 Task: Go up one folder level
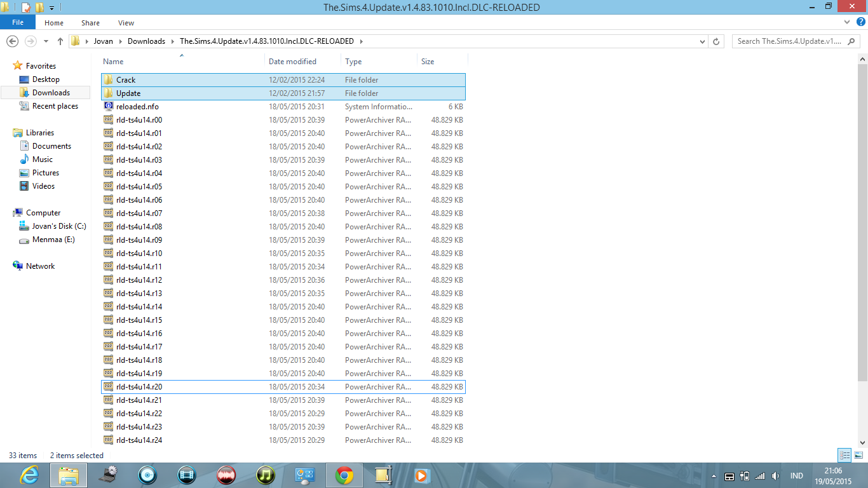tap(60, 41)
